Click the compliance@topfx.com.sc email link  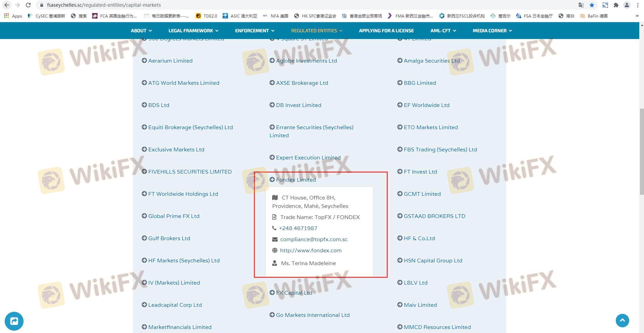coord(313,239)
